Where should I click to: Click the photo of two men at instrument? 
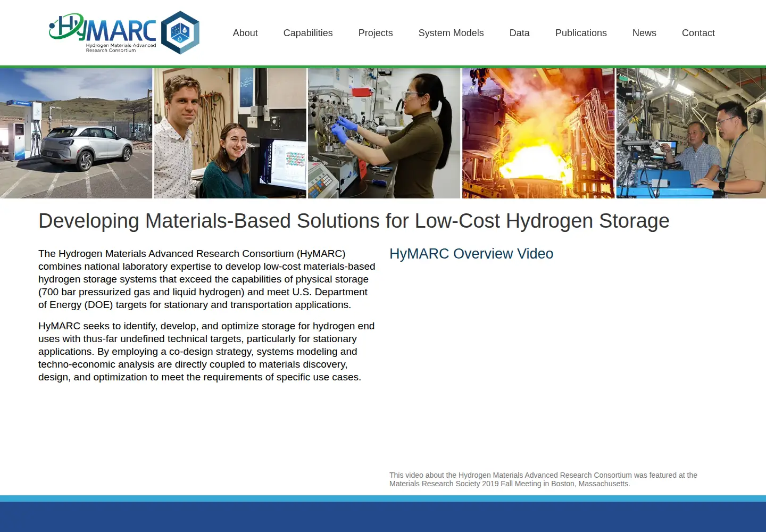(x=691, y=133)
